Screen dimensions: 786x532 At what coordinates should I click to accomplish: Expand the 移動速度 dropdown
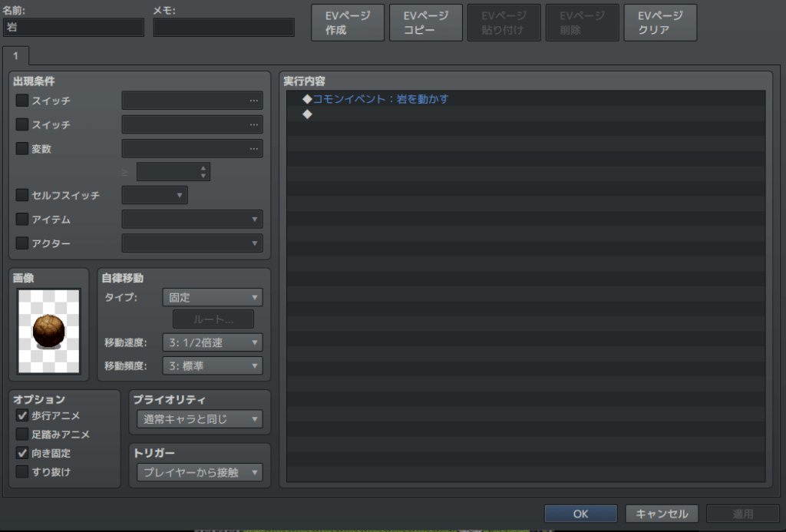click(x=212, y=342)
